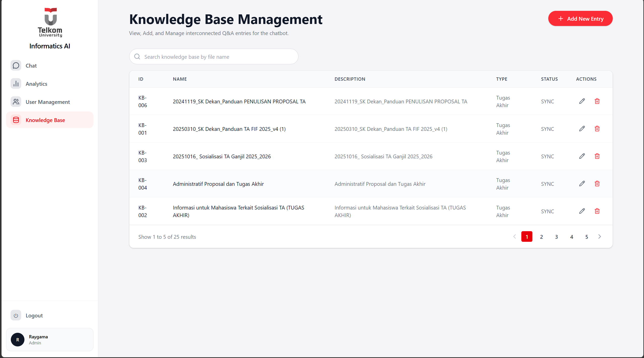Jump to pagination page 5

pyautogui.click(x=587, y=236)
